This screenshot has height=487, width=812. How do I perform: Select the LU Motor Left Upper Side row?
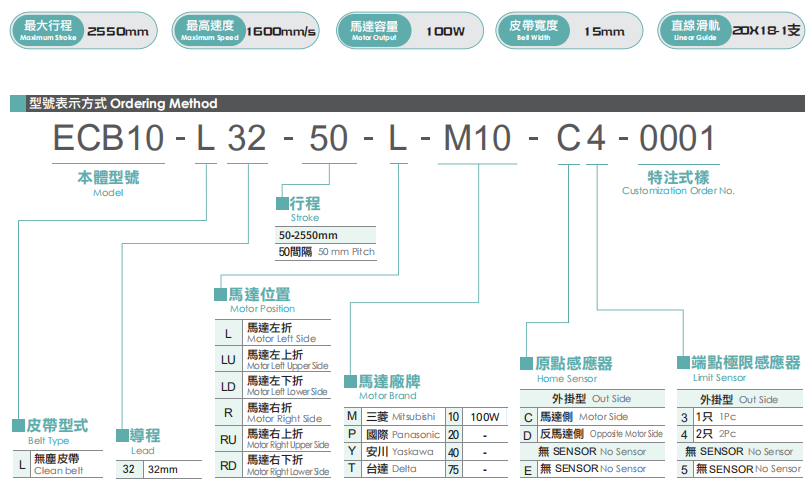pos(273,360)
